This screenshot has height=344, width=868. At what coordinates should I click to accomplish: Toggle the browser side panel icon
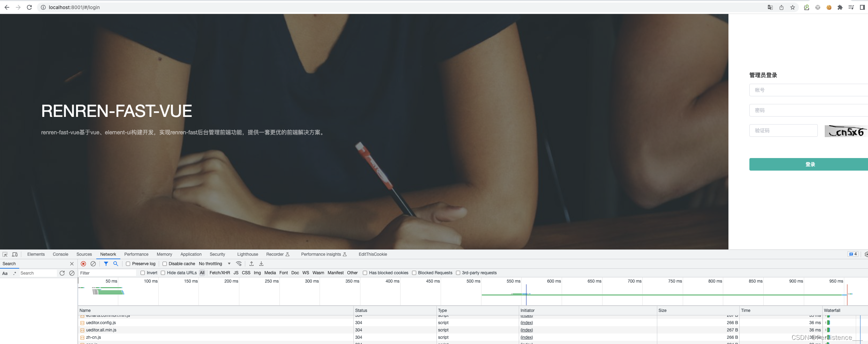pos(862,7)
